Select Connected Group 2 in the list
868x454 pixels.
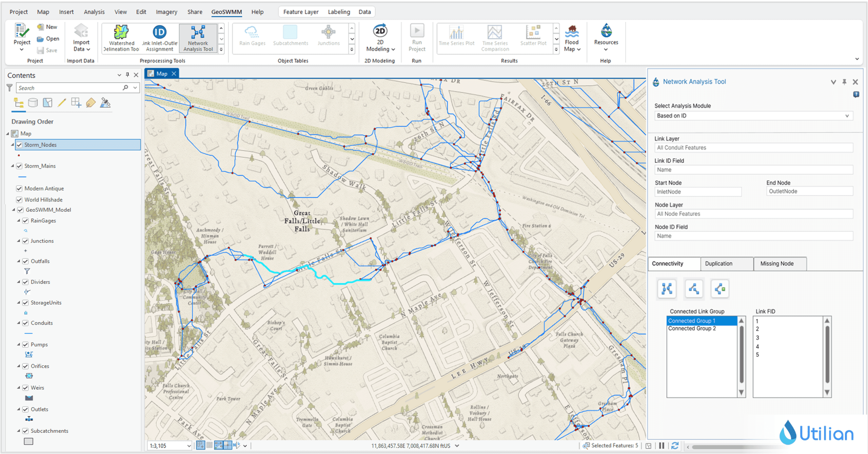pos(692,328)
